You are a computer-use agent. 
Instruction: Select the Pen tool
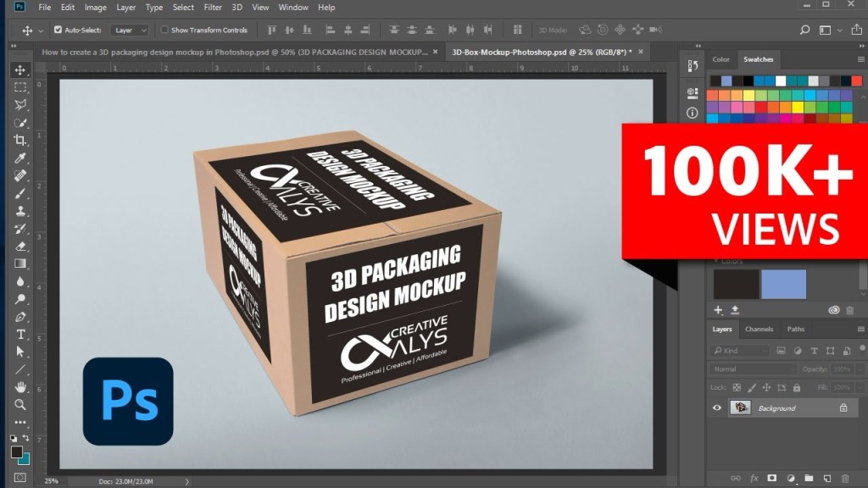[x=20, y=317]
